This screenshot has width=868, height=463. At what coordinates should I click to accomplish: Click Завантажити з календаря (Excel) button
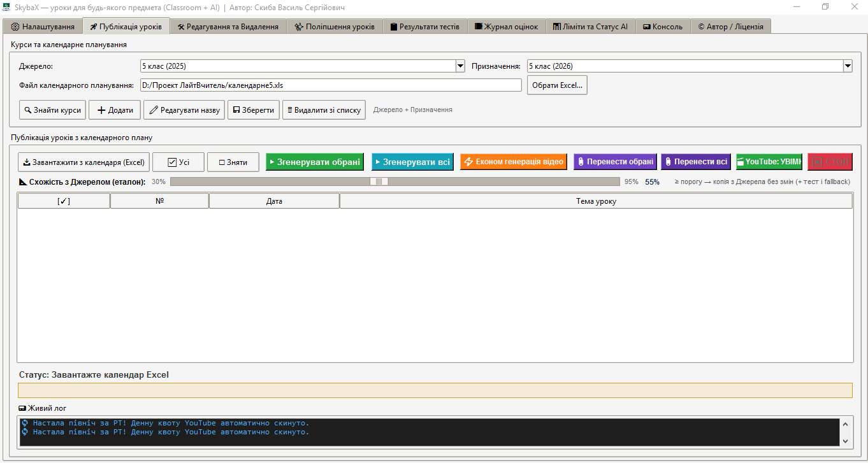tap(83, 162)
